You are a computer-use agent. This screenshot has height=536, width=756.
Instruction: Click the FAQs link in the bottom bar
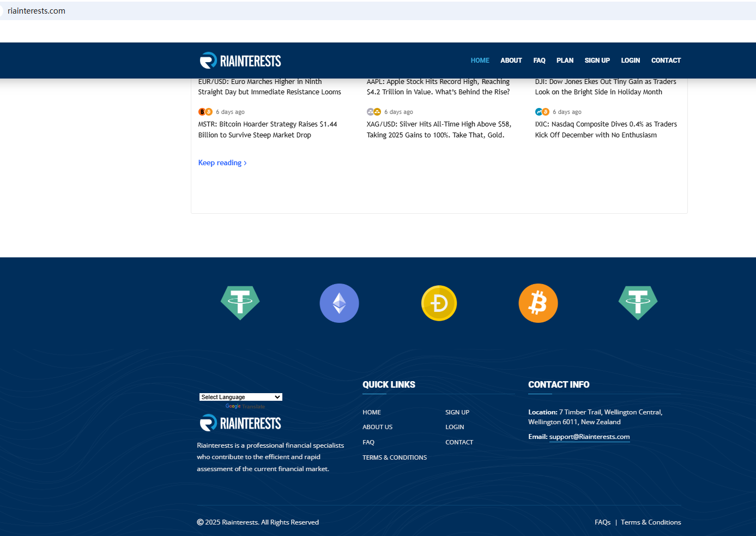tap(602, 522)
